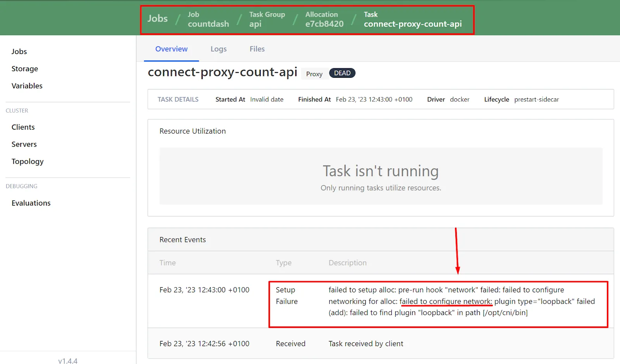The width and height of the screenshot is (620, 364).
Task: Open Evaluations under Debugging
Action: [31, 203]
